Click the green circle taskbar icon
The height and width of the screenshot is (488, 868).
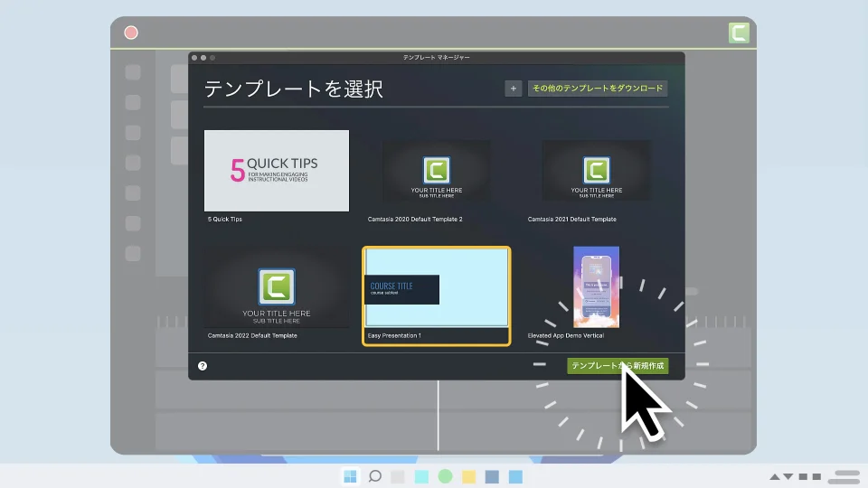click(x=445, y=476)
